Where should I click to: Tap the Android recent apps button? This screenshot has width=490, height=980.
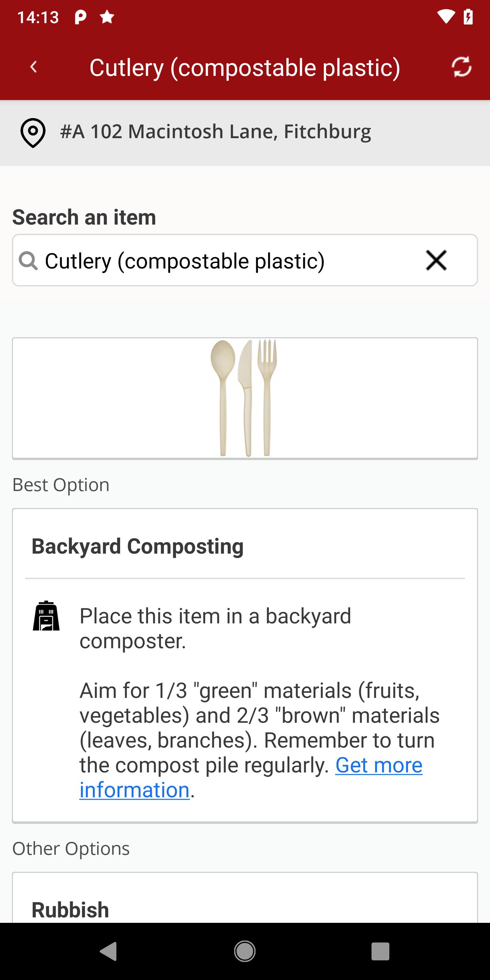pyautogui.click(x=380, y=951)
